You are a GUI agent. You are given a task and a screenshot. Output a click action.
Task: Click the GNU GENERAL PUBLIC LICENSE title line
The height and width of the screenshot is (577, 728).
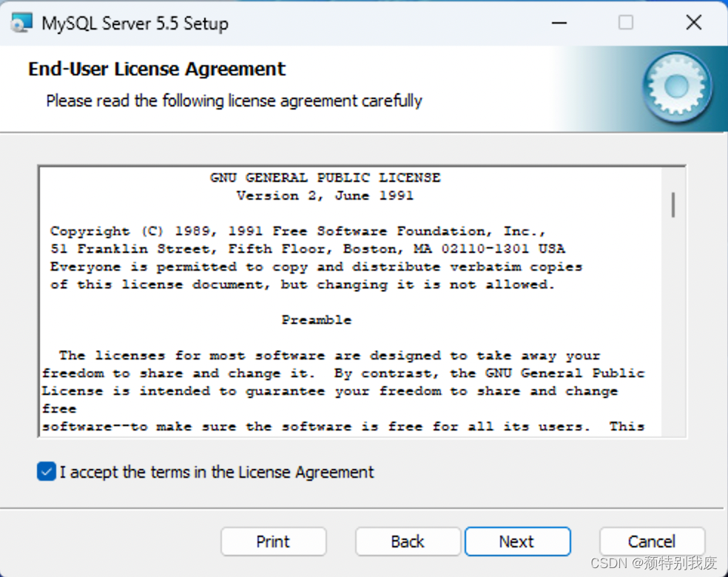click(324, 178)
